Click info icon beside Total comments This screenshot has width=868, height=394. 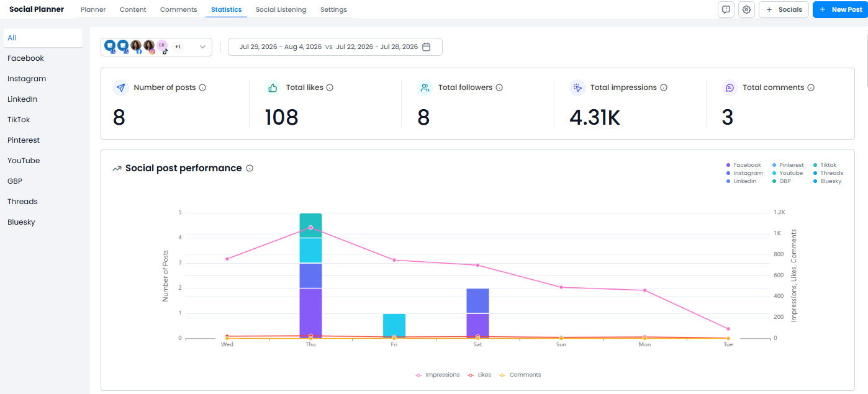[x=811, y=87]
